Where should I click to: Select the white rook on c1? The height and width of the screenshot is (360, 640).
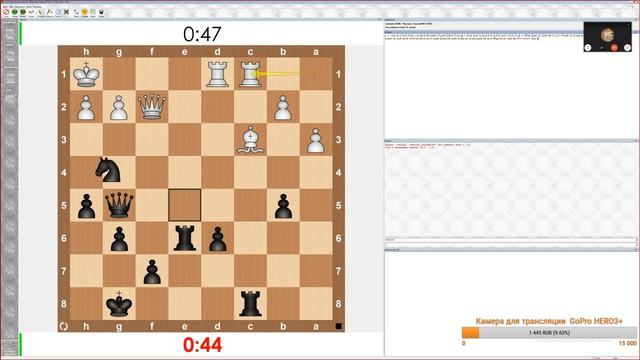pyautogui.click(x=250, y=74)
